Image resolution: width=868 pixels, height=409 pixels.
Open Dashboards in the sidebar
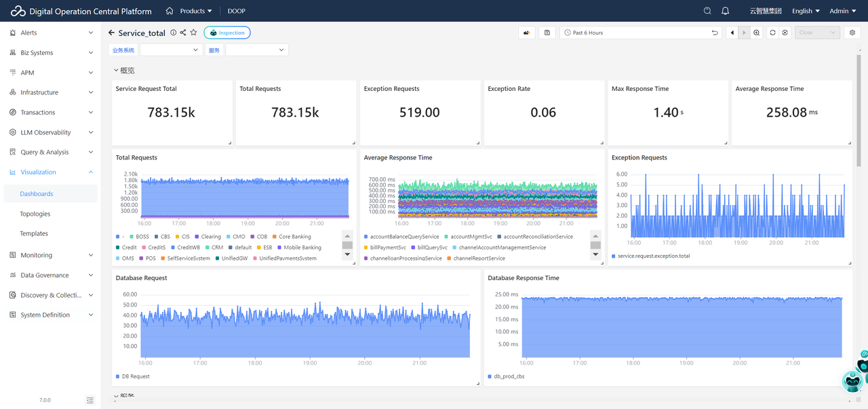pos(51,194)
